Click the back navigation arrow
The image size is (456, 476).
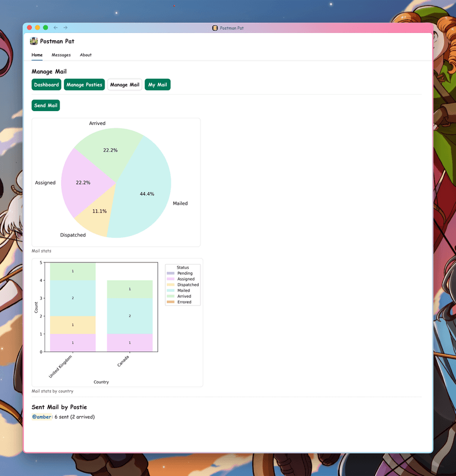55,28
